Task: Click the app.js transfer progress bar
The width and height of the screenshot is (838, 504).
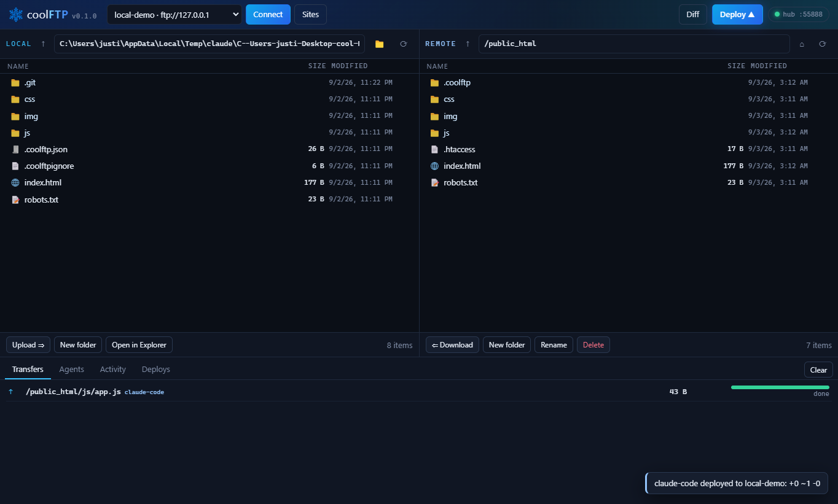Action: point(780,387)
